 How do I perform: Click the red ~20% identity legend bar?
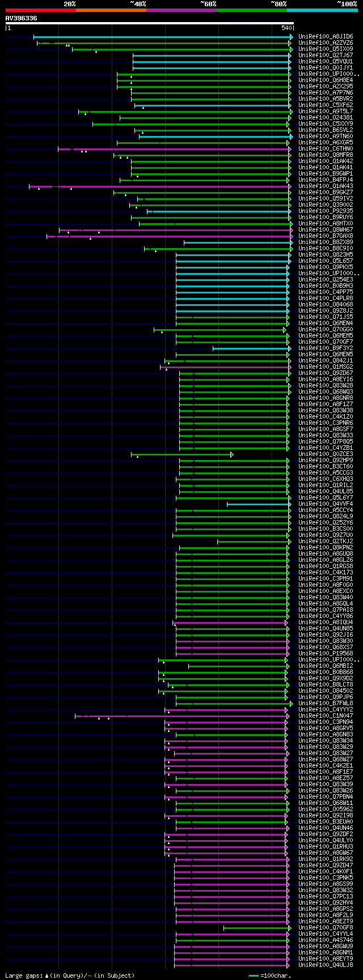(x=40, y=10)
